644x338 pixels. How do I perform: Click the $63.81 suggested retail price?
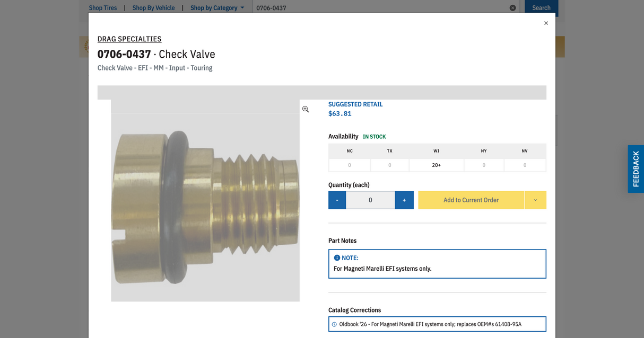coord(340,113)
